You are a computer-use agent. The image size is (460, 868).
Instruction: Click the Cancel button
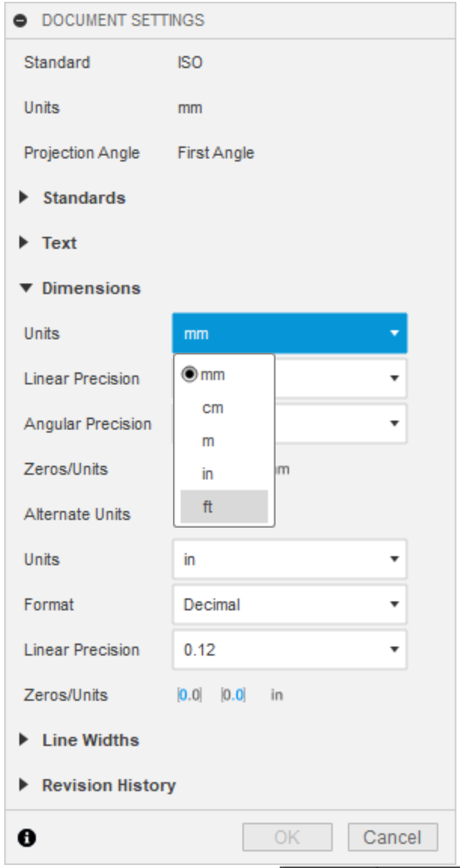392,837
